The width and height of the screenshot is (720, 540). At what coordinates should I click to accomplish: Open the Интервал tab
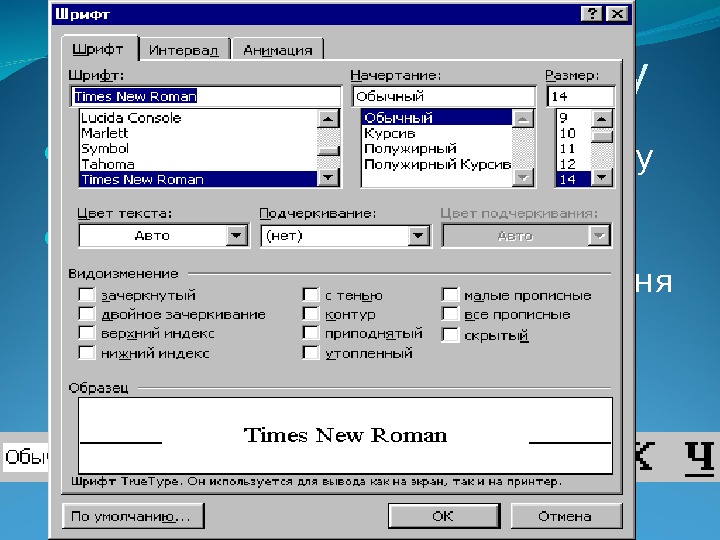click(x=184, y=50)
